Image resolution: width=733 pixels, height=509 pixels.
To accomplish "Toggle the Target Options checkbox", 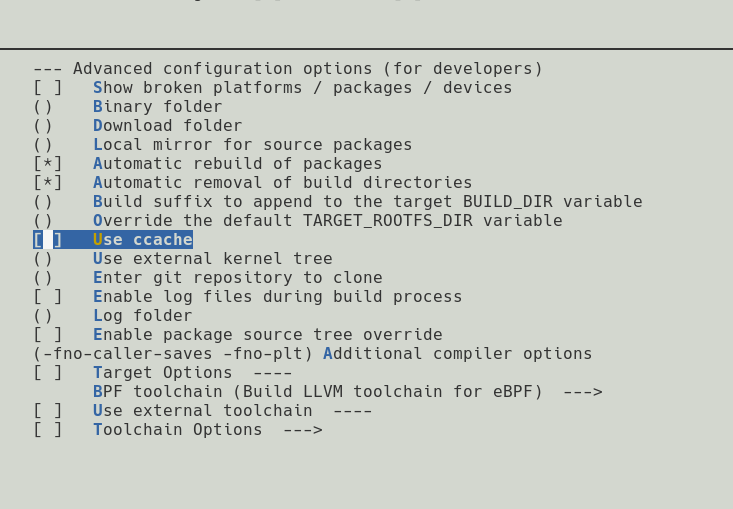I will [48, 373].
